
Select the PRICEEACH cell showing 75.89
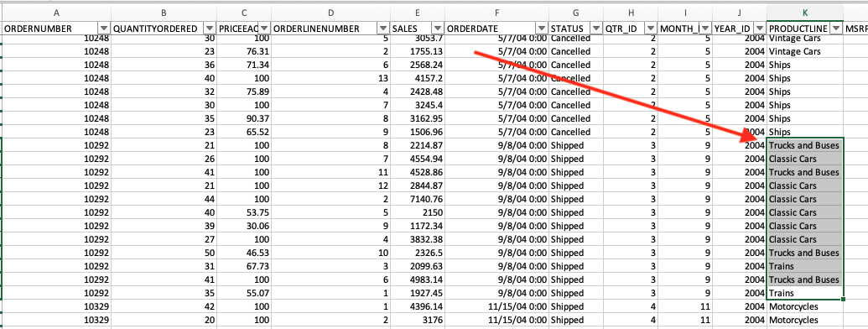[x=244, y=91]
